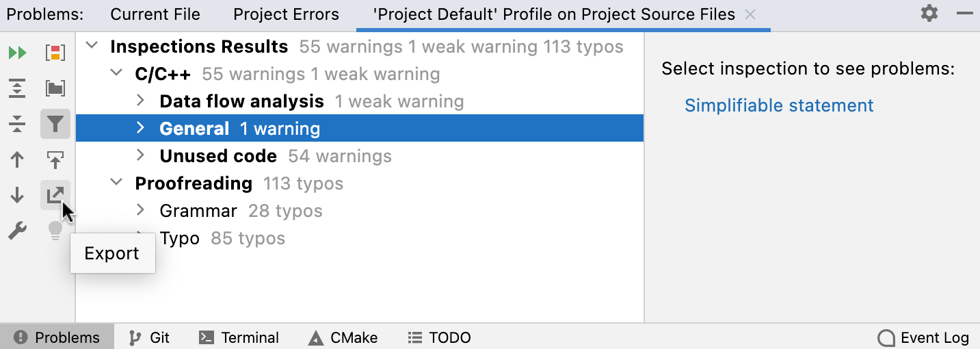This screenshot has width=980, height=349.
Task: Open the Simplifiable statement inspection link
Action: click(779, 105)
